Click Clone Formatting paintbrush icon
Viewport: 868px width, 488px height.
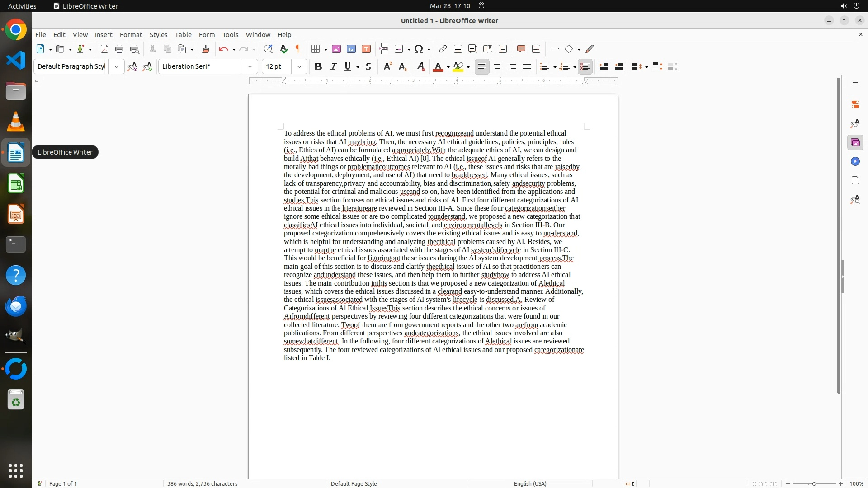click(206, 49)
